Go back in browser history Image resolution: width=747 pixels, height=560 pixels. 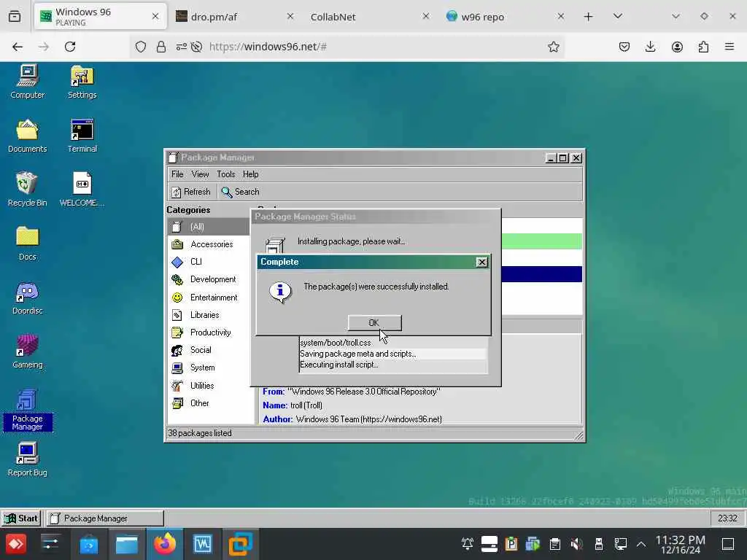(18, 47)
